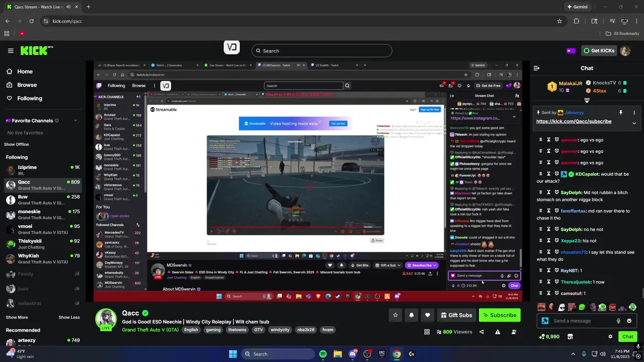Go to Browse in Kick sidebar

[x=21, y=85]
